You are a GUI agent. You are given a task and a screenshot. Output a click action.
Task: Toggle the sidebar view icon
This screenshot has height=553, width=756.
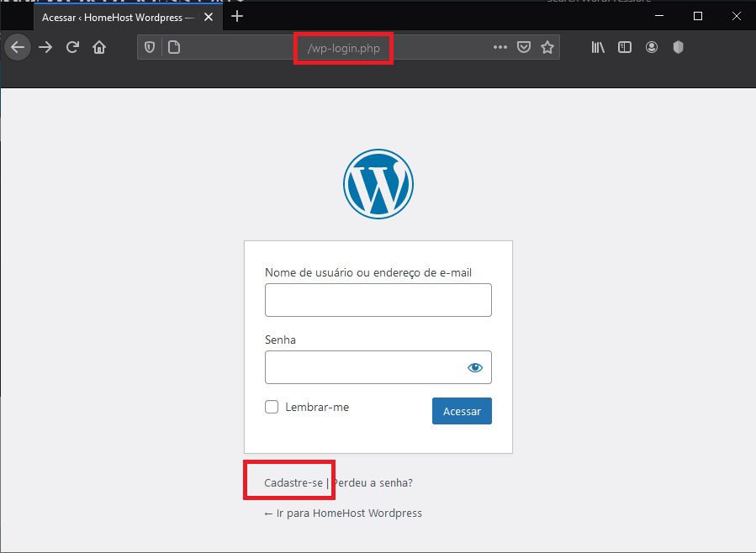[625, 47]
